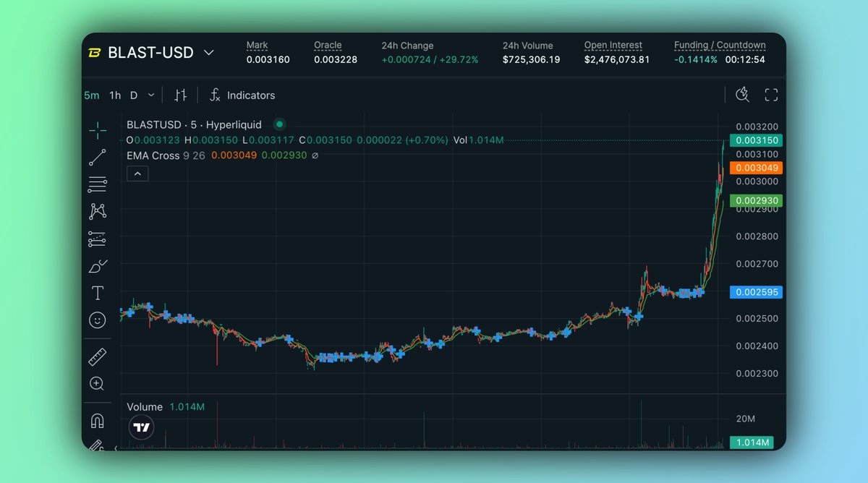The height and width of the screenshot is (483, 868).
Task: Click the Oracle price label
Action: coord(328,45)
